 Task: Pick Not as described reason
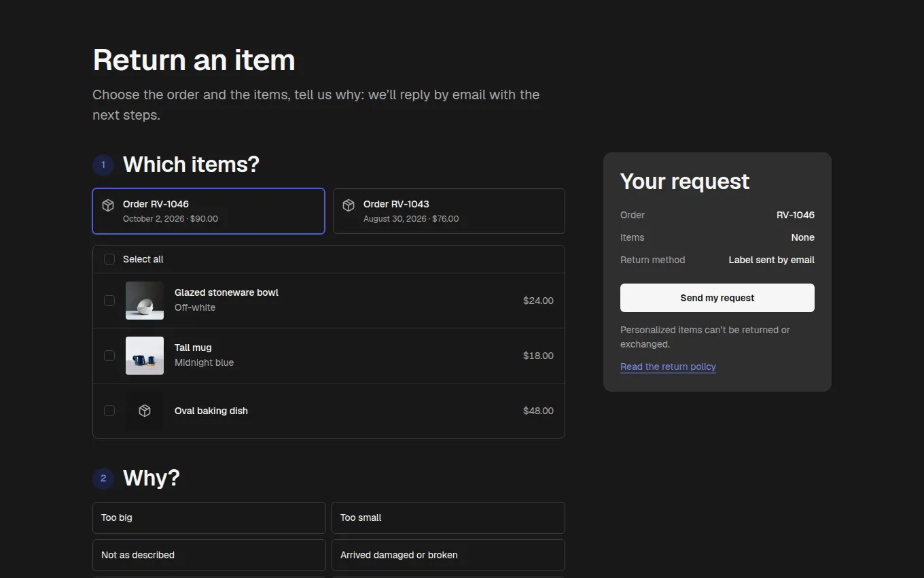point(209,555)
